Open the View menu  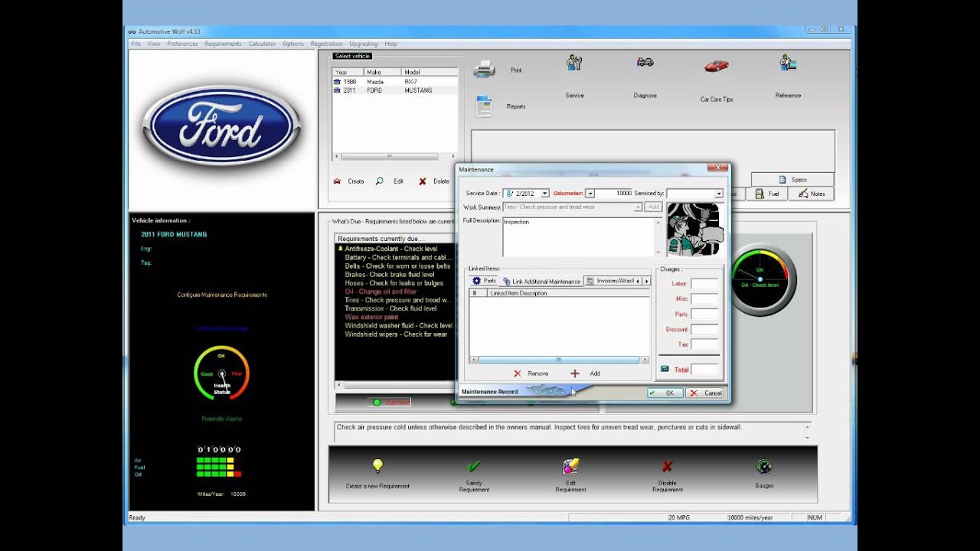154,44
